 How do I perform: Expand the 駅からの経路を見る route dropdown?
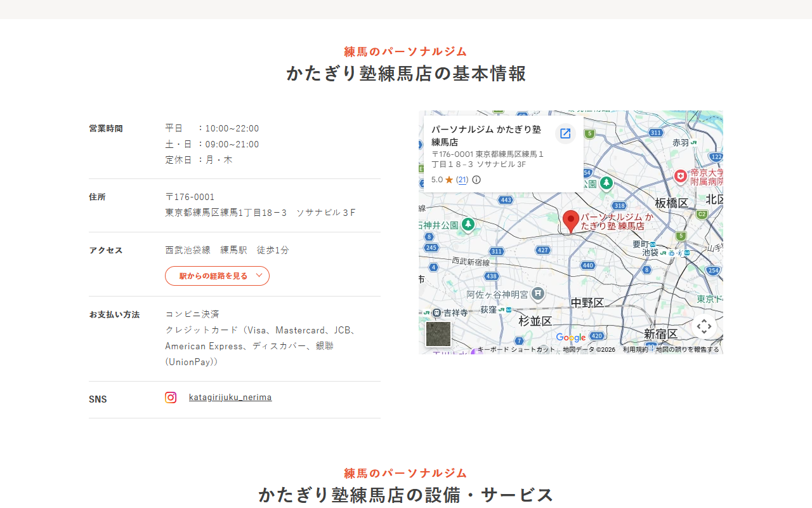[217, 276]
